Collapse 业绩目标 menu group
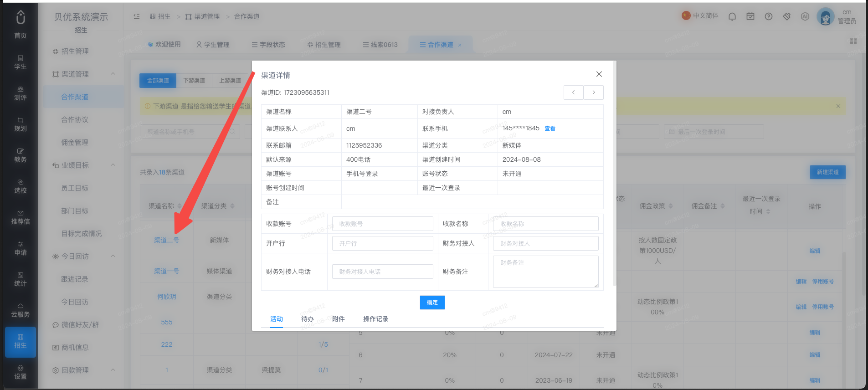This screenshot has height=390, width=868. (113, 165)
